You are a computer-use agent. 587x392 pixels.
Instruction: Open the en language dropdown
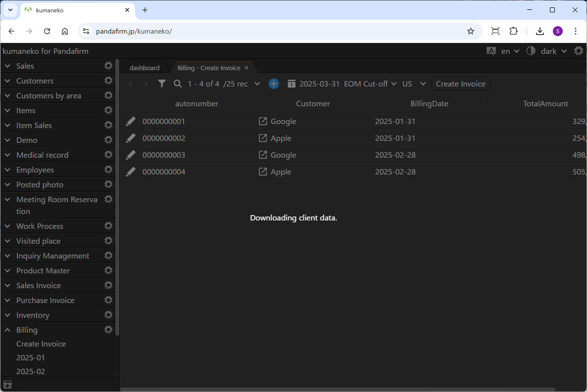click(x=510, y=51)
